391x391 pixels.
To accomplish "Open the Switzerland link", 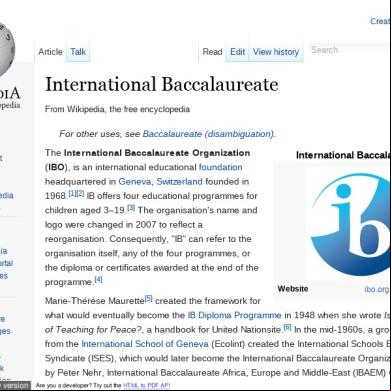I will point(179,182).
